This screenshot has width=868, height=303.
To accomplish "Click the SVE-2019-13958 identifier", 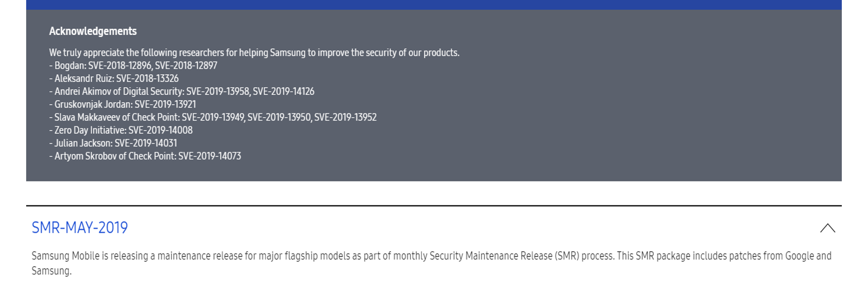I will point(217,92).
